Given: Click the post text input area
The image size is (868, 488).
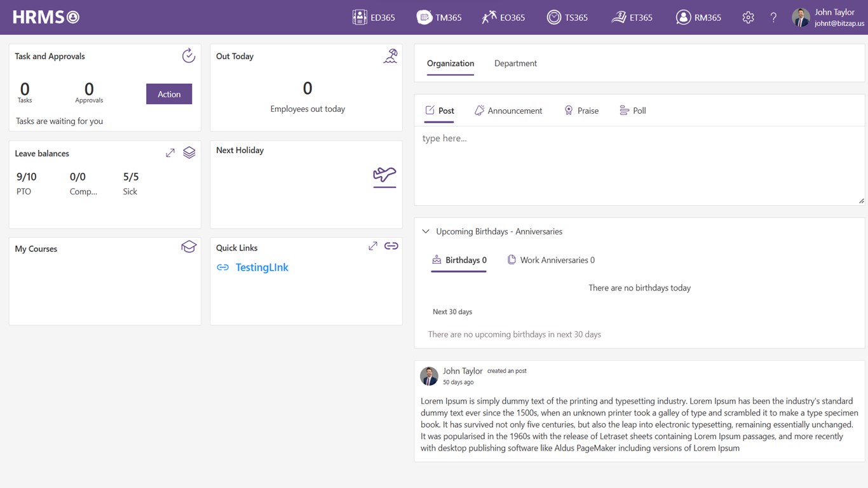Looking at the screenshot, I should (639, 165).
